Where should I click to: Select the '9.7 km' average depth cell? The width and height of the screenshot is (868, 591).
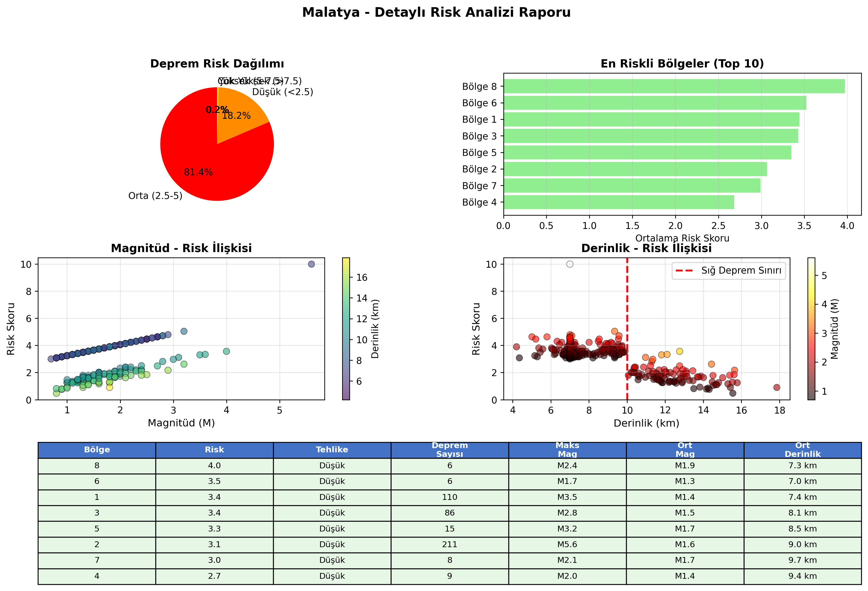point(803,560)
